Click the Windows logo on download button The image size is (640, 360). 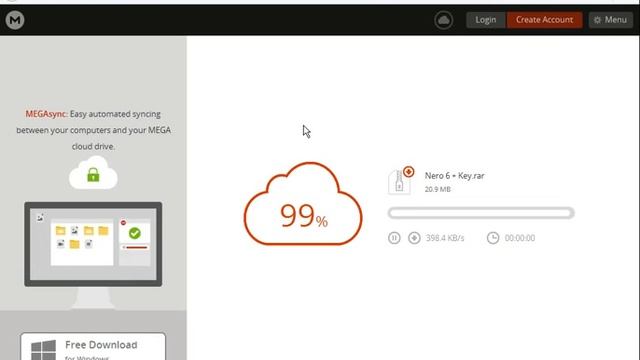pyautogui.click(x=44, y=350)
